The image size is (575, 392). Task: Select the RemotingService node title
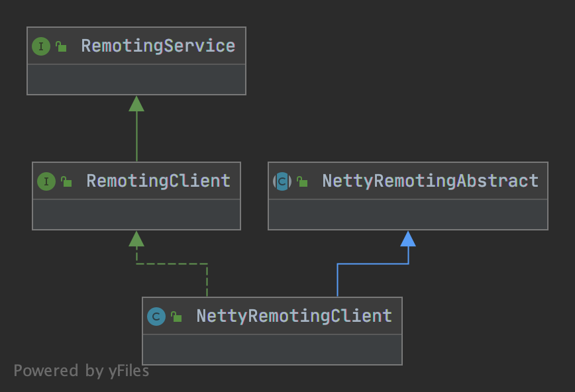[x=158, y=46]
